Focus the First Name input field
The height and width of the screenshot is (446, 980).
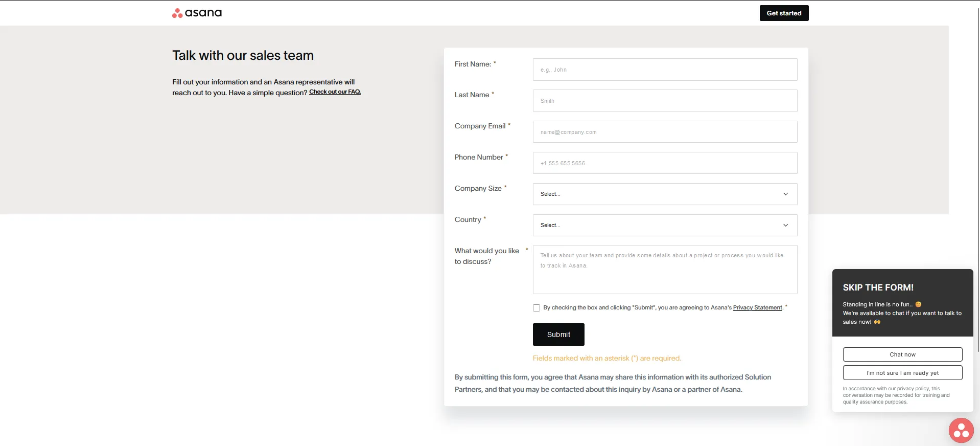pos(665,70)
